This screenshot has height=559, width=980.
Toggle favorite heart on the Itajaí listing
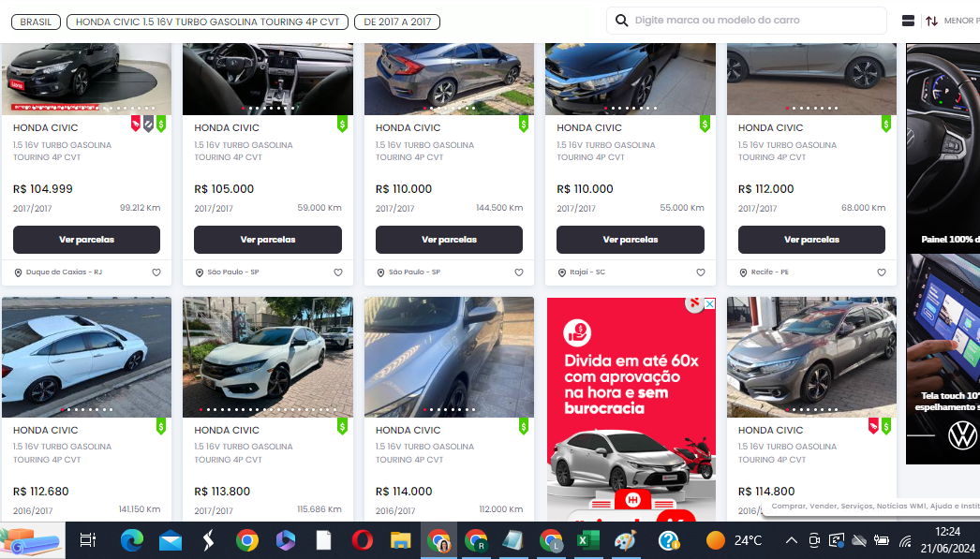[x=700, y=272]
